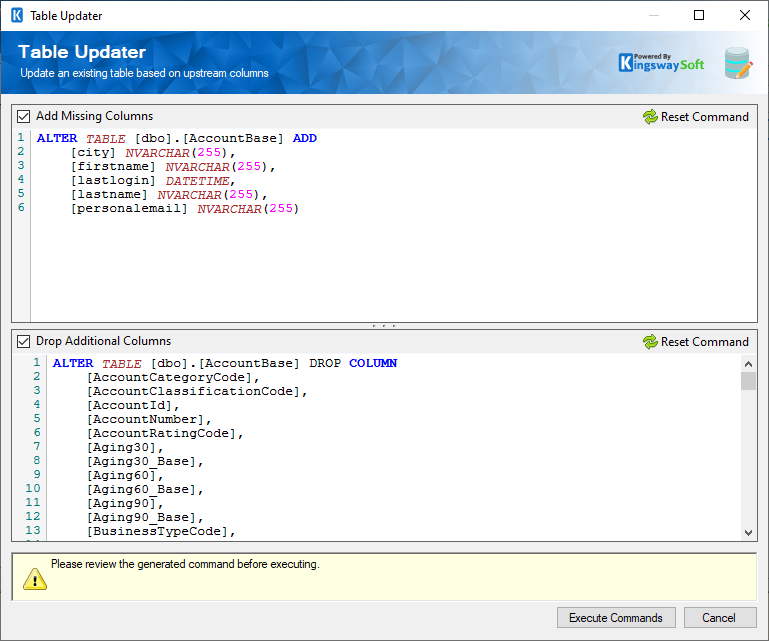Close the Table Updater window

tap(744, 15)
